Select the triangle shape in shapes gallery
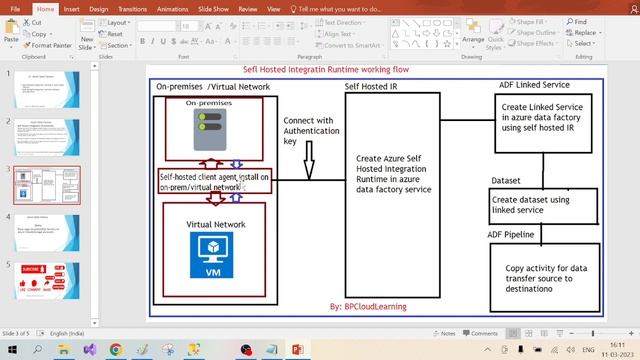 pyautogui.click(x=396, y=33)
